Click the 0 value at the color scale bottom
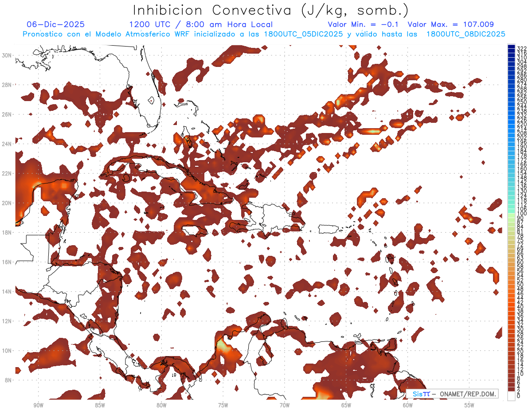 click(519, 396)
